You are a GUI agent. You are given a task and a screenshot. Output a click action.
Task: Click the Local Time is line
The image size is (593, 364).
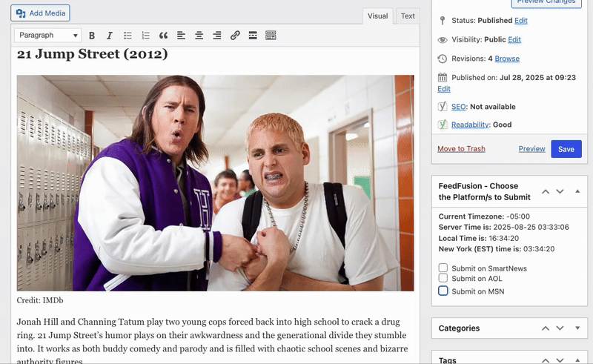point(479,239)
